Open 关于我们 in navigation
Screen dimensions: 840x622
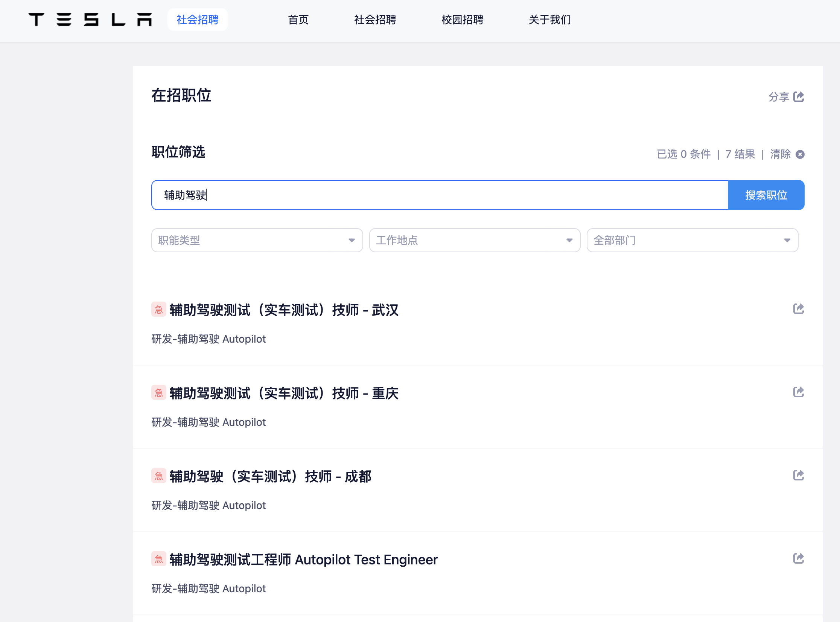click(550, 20)
